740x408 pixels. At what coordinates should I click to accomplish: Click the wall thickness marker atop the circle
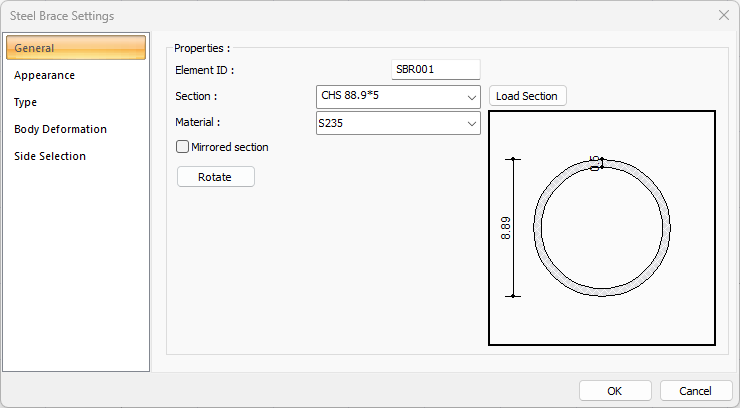point(595,162)
